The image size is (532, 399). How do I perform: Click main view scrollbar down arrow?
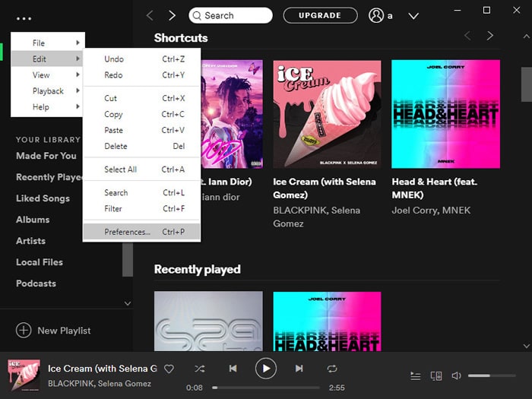coord(526,346)
